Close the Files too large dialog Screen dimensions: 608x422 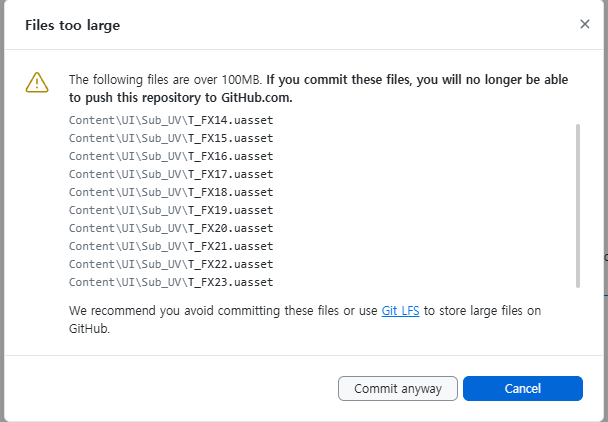[x=584, y=24]
